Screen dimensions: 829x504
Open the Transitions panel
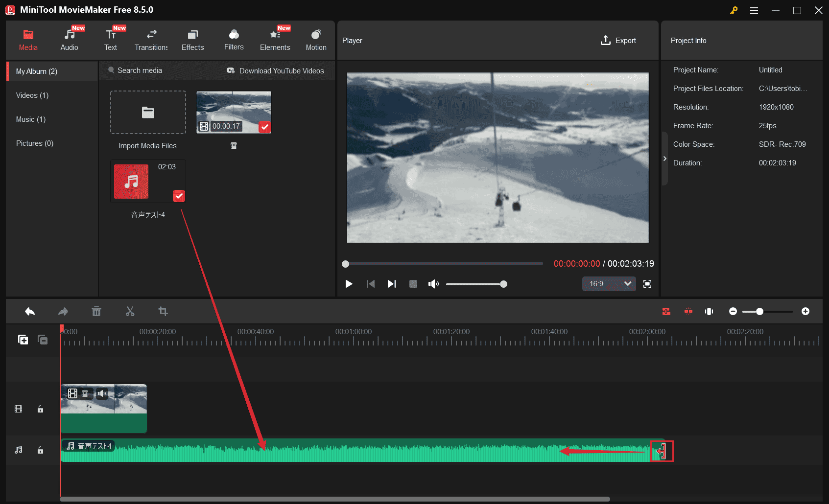click(151, 39)
